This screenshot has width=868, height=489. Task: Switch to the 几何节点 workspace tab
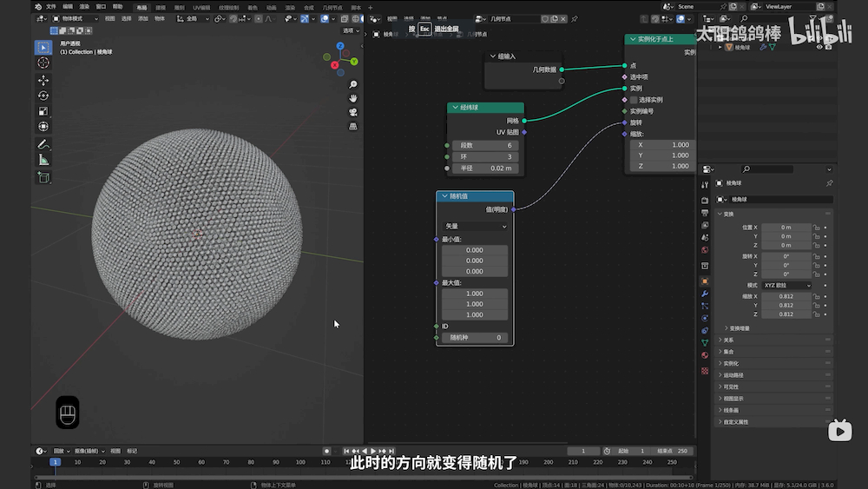point(332,8)
